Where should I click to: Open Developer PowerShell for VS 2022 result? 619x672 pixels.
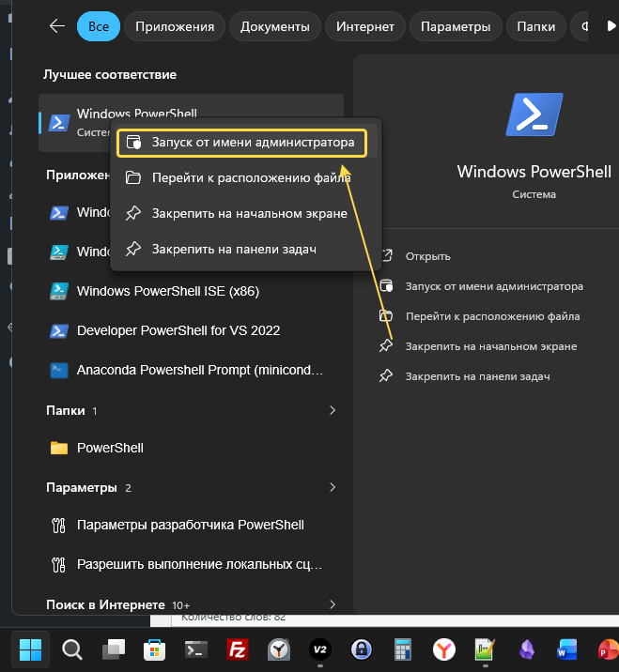[178, 330]
